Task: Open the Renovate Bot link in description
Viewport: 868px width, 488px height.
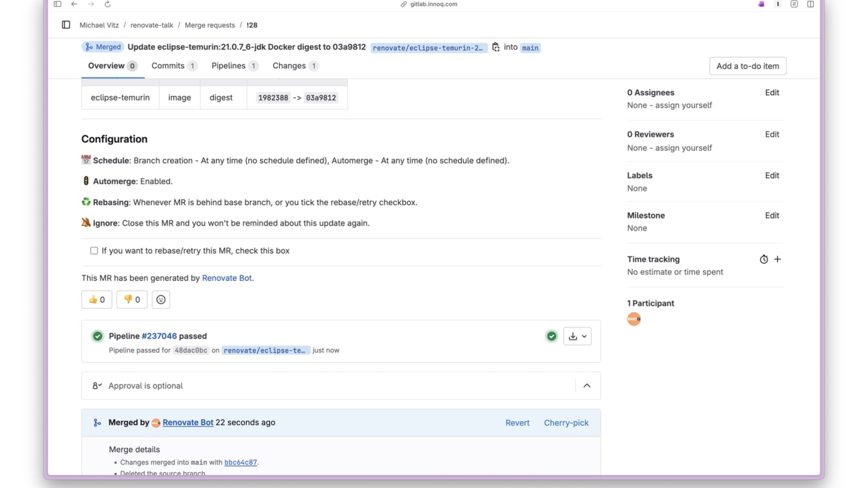Action: (x=227, y=278)
